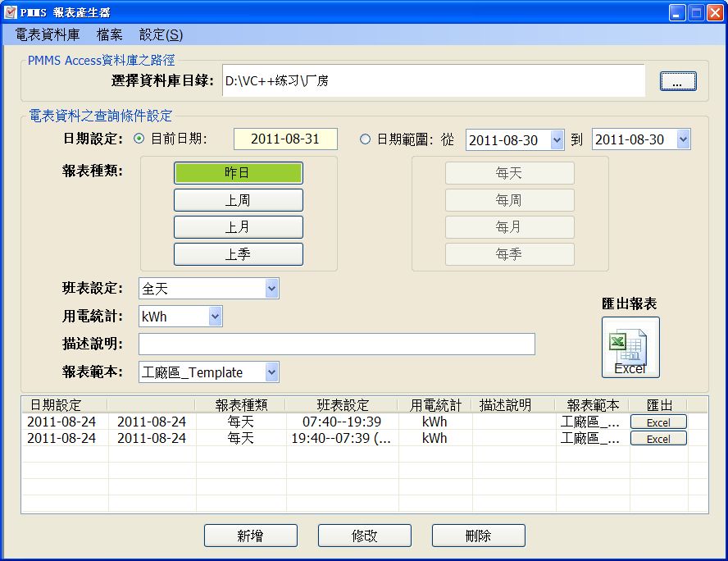The image size is (728, 561).
Task: Expand the 用電統計 kWh dropdown
Action: click(215, 317)
